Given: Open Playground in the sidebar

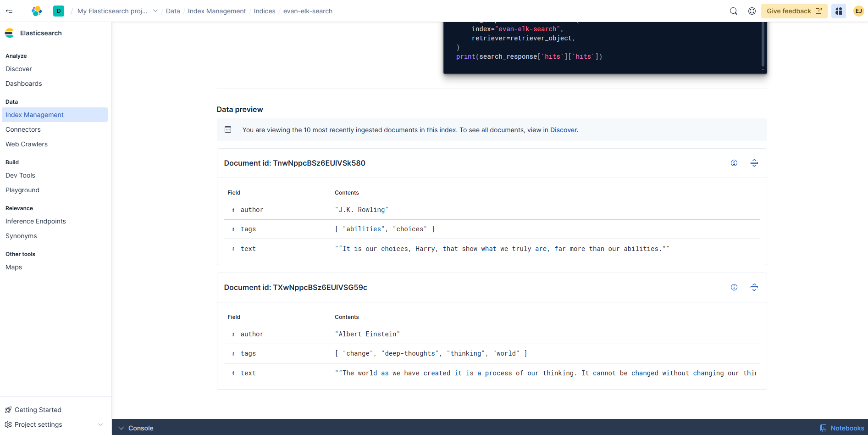Looking at the screenshot, I should point(22,190).
